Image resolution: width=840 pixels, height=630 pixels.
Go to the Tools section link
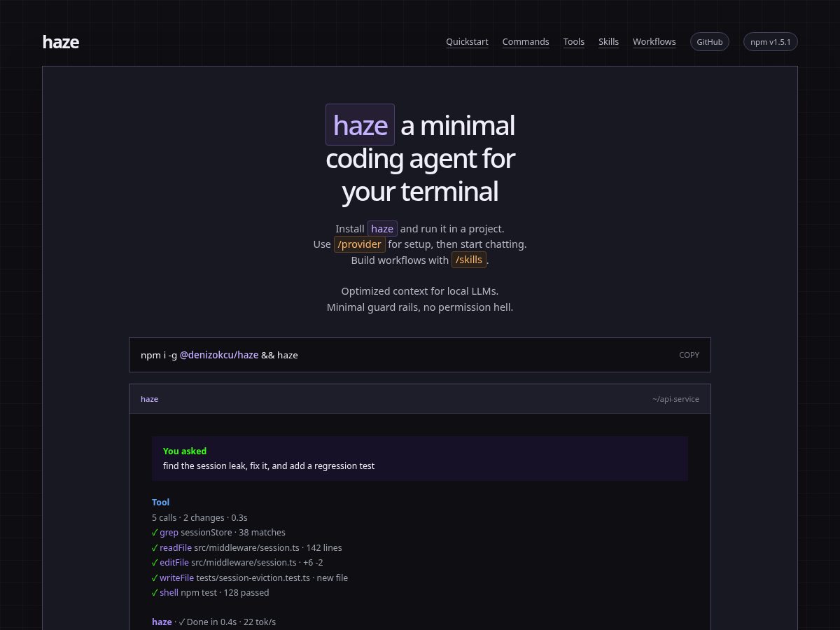pos(574,42)
